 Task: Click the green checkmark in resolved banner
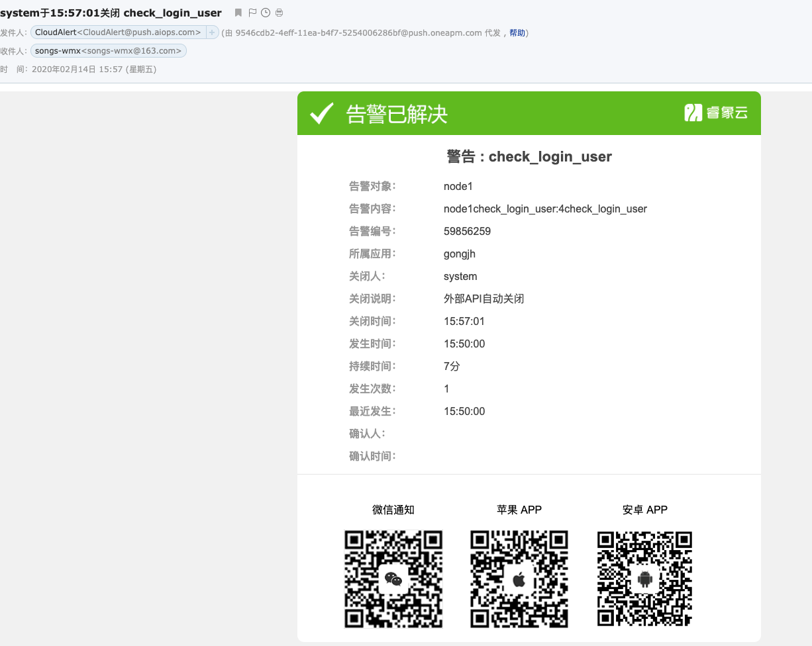coord(321,113)
